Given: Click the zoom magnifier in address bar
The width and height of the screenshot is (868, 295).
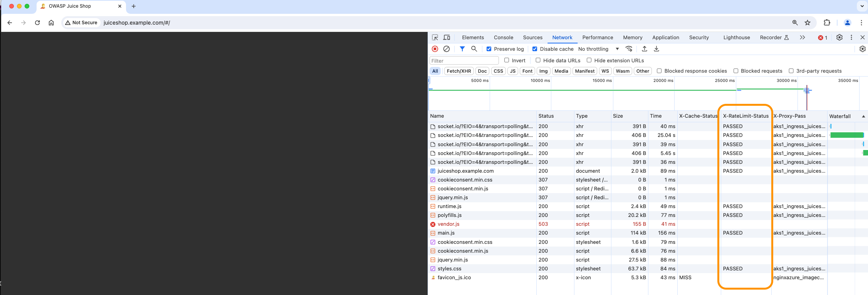Looking at the screenshot, I should coord(795,23).
